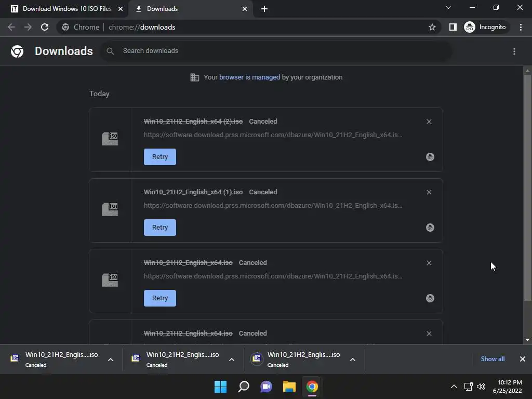Viewport: 532px width, 399px height.
Task: Go forward using the forward arrow
Action: click(28, 27)
